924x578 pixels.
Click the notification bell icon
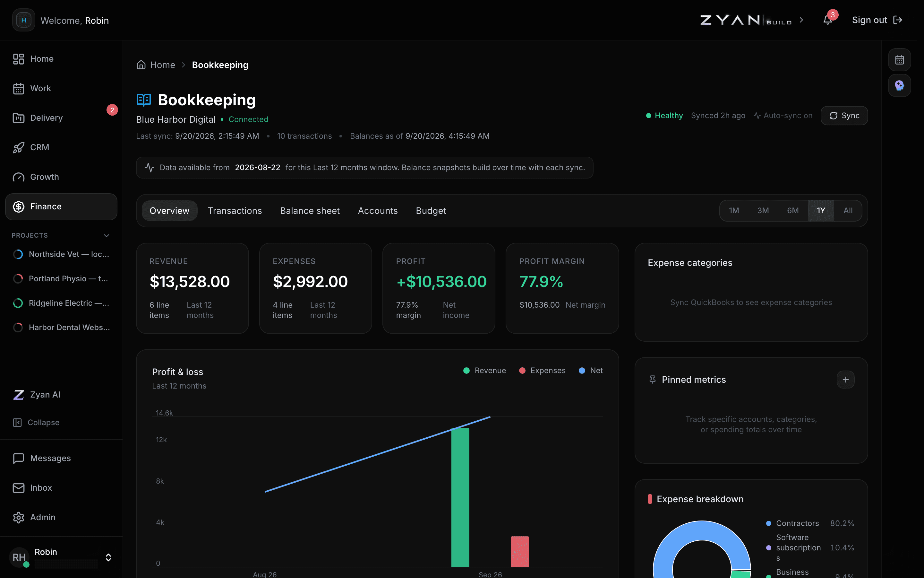(827, 20)
